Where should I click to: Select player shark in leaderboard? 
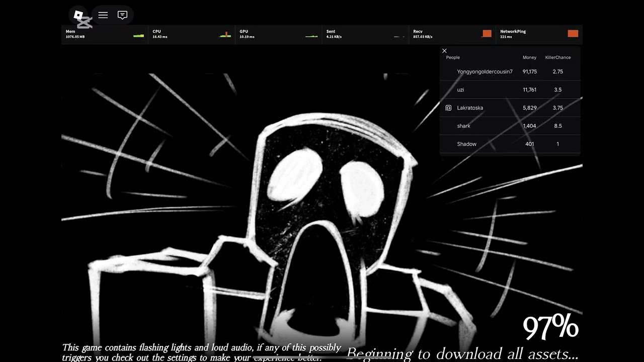click(x=510, y=126)
